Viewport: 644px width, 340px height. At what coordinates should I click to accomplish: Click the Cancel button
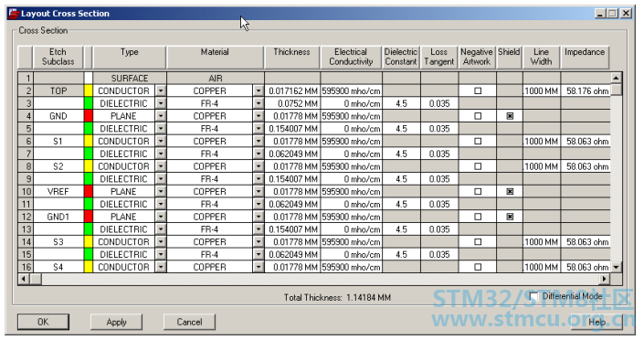(189, 322)
